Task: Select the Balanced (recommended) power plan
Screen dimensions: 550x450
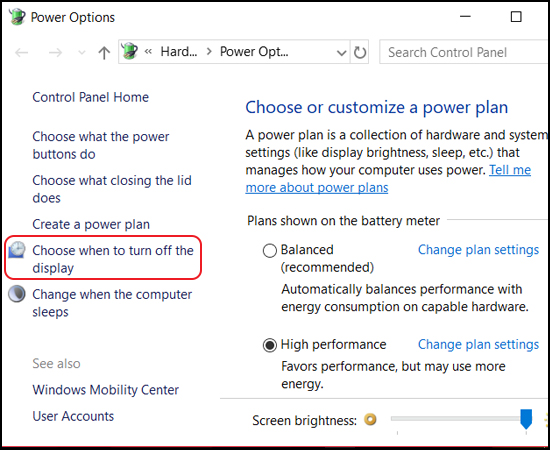Action: pos(269,250)
